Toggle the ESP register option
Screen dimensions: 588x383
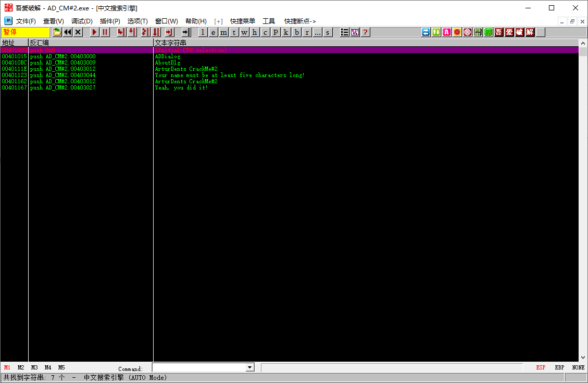[541, 367]
